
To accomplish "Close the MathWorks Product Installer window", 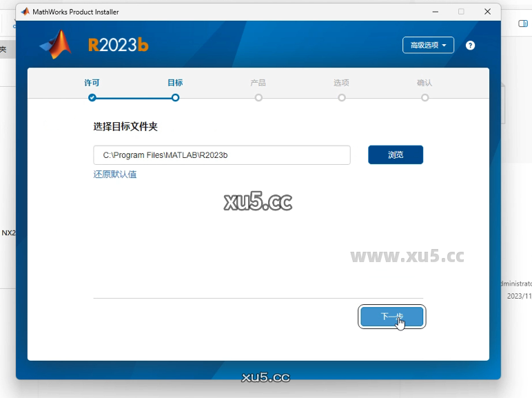I will pos(488,12).
